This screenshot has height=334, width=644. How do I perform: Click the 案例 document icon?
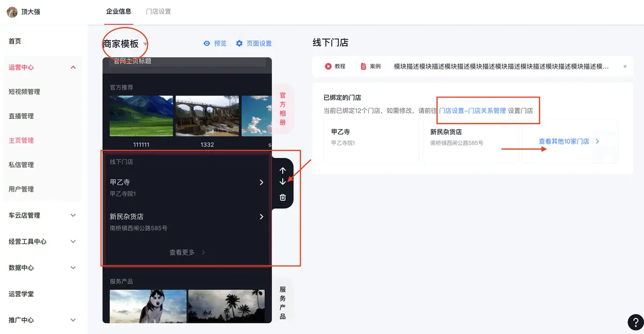point(363,67)
